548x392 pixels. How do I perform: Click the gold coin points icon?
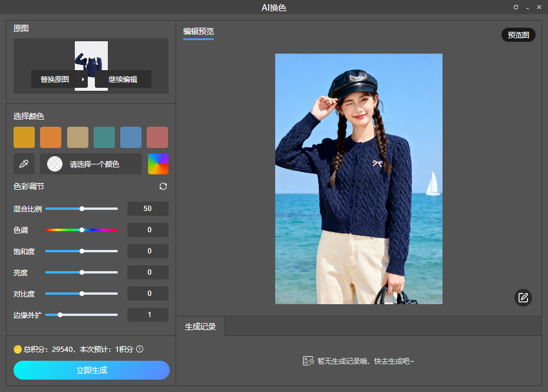point(18,350)
